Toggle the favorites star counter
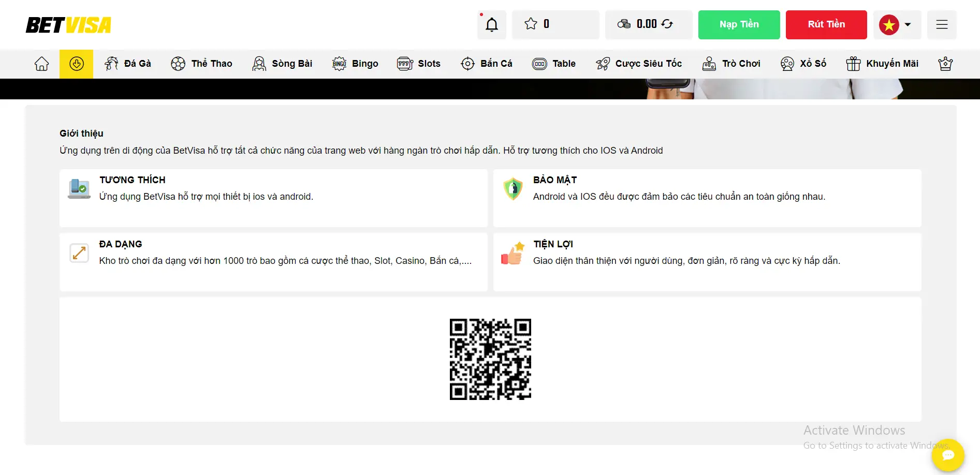The height and width of the screenshot is (475, 980). [x=531, y=24]
